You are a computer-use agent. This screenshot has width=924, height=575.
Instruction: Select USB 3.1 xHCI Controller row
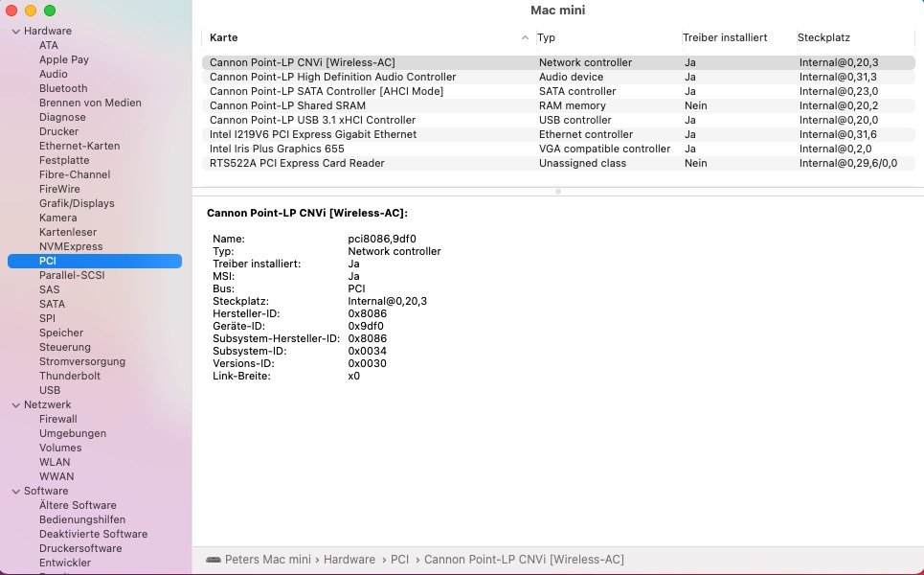coord(558,121)
